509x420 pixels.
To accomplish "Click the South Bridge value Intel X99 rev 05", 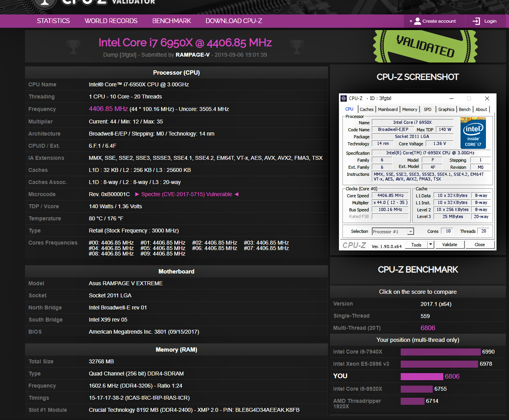I will tap(108, 320).
